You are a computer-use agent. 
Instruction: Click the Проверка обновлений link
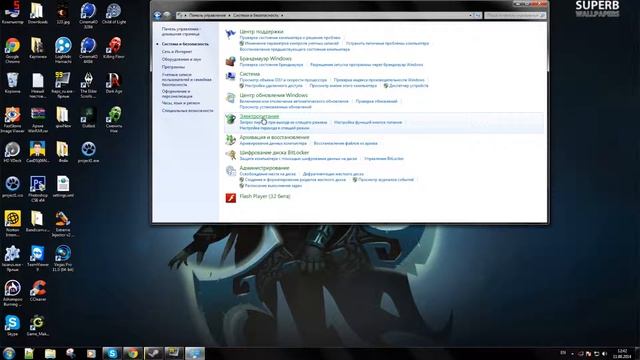click(376, 101)
